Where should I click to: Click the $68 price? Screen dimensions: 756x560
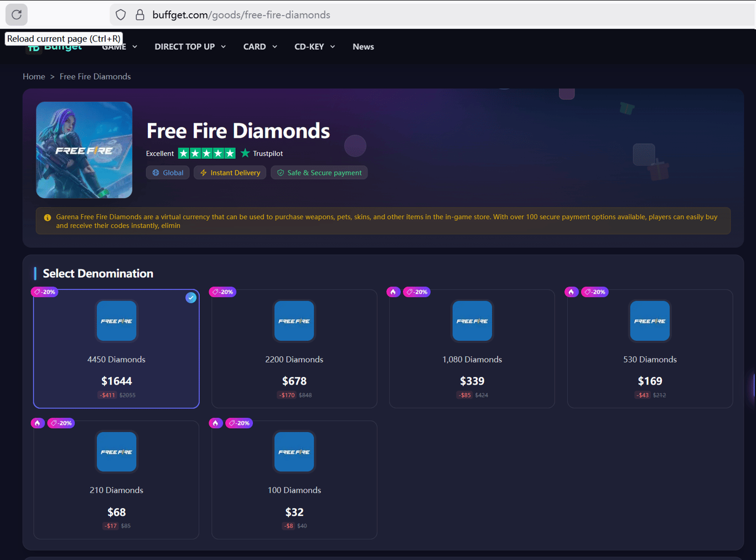(116, 512)
